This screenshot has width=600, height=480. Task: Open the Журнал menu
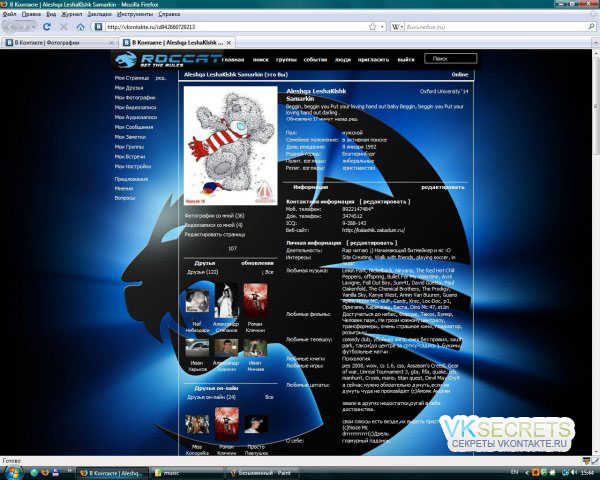click(x=72, y=14)
